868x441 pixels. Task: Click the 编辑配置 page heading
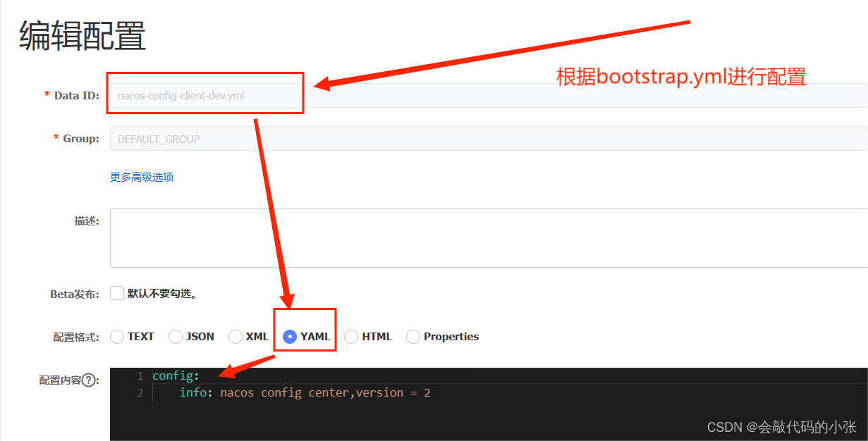pos(82,36)
